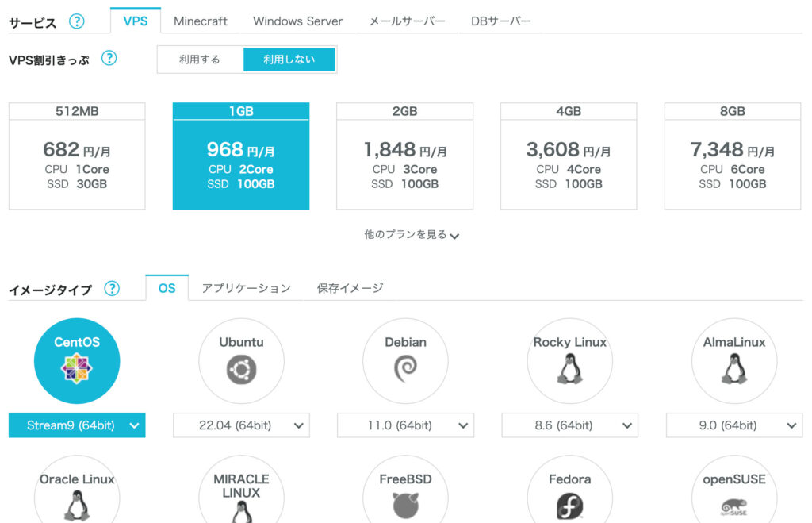The image size is (812, 523).
Task: Switch to the メールサーバー tab
Action: pos(407,21)
